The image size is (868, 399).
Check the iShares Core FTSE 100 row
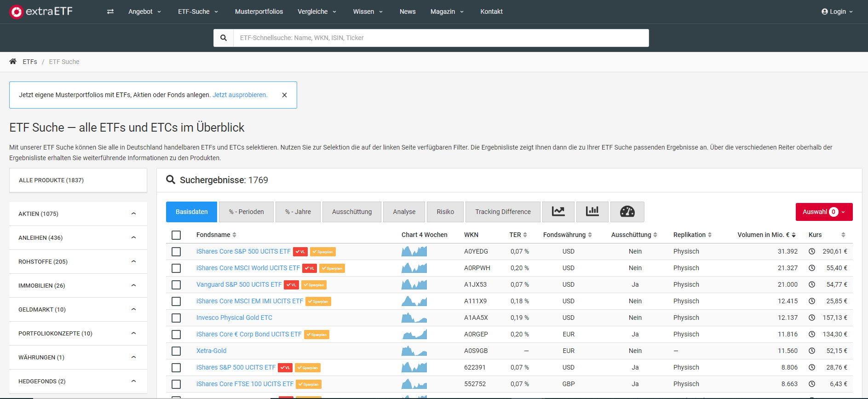tap(176, 384)
